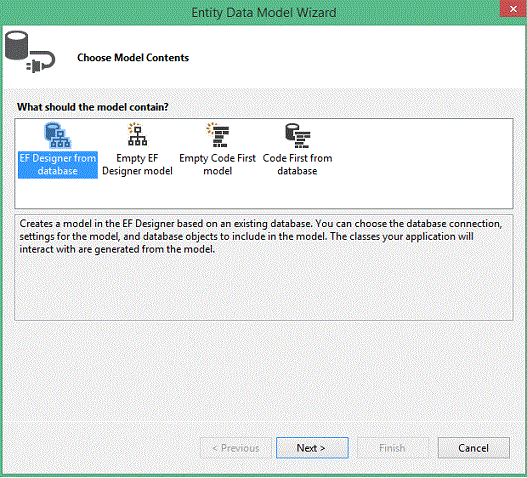Viewport: 527px width, 478px height.
Task: Click the white header banner background
Action: [336, 57]
